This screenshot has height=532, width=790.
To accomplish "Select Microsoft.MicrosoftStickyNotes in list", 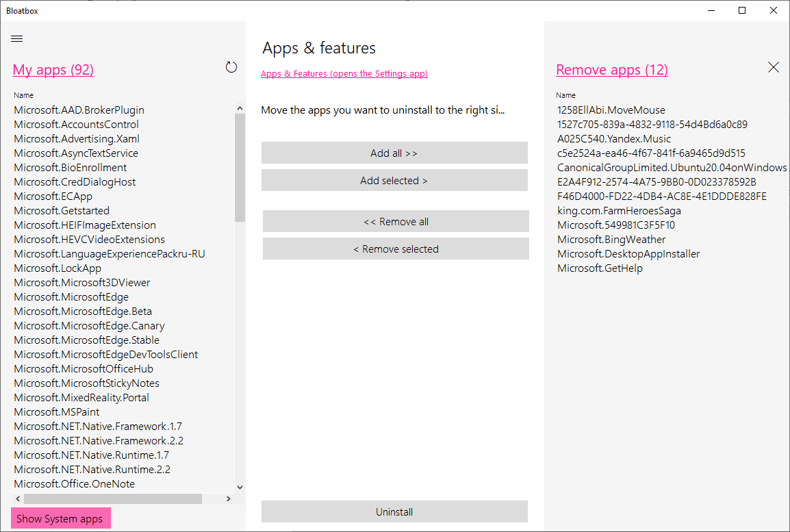I will 86,383.
